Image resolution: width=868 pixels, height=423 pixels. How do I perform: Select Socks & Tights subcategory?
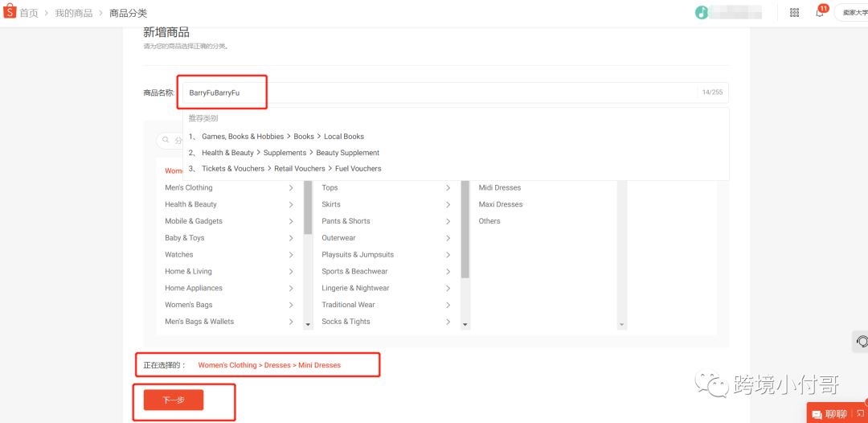346,321
